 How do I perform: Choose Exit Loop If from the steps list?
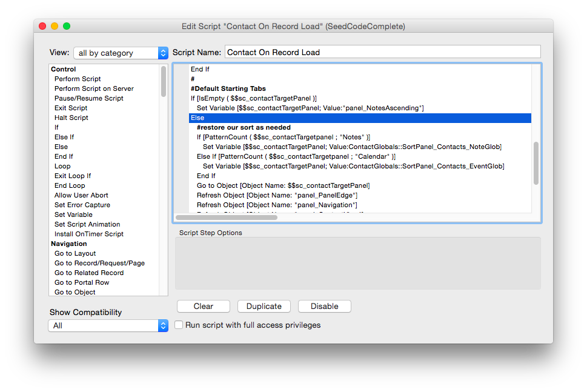click(x=73, y=176)
